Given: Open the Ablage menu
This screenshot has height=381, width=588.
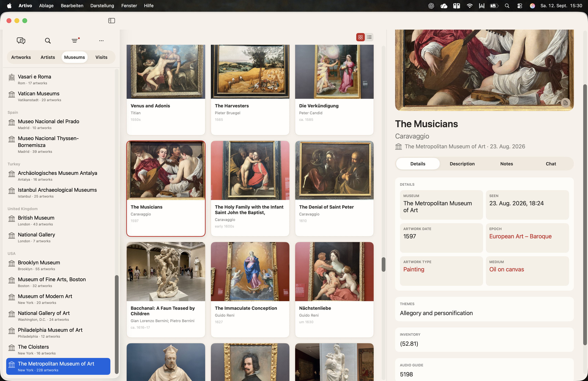Looking at the screenshot, I should pyautogui.click(x=46, y=6).
